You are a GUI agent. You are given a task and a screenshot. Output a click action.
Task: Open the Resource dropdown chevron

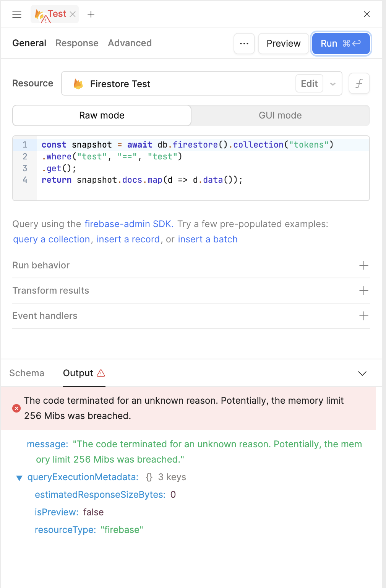tap(333, 84)
